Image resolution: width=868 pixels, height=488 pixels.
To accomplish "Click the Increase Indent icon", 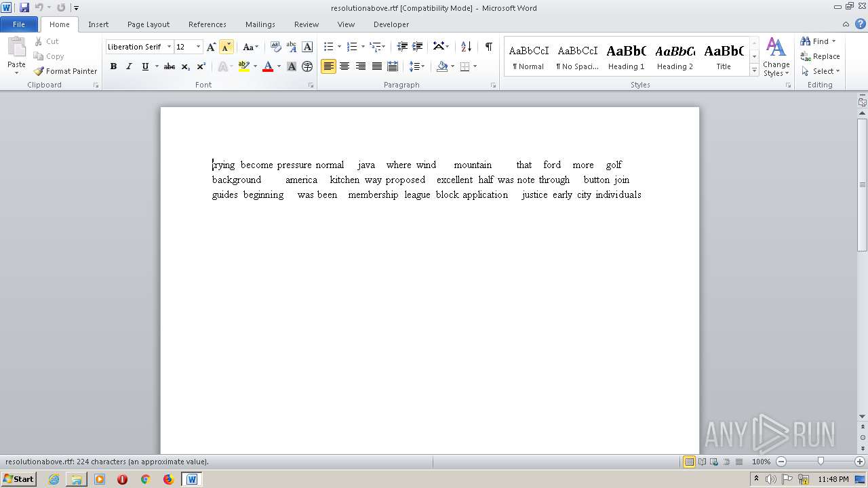I will [x=418, y=47].
